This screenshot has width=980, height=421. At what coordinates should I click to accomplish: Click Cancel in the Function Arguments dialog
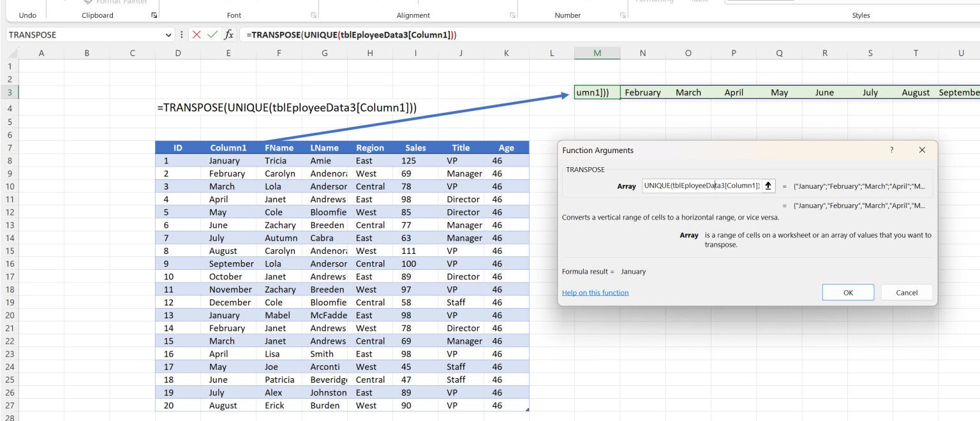tap(907, 292)
